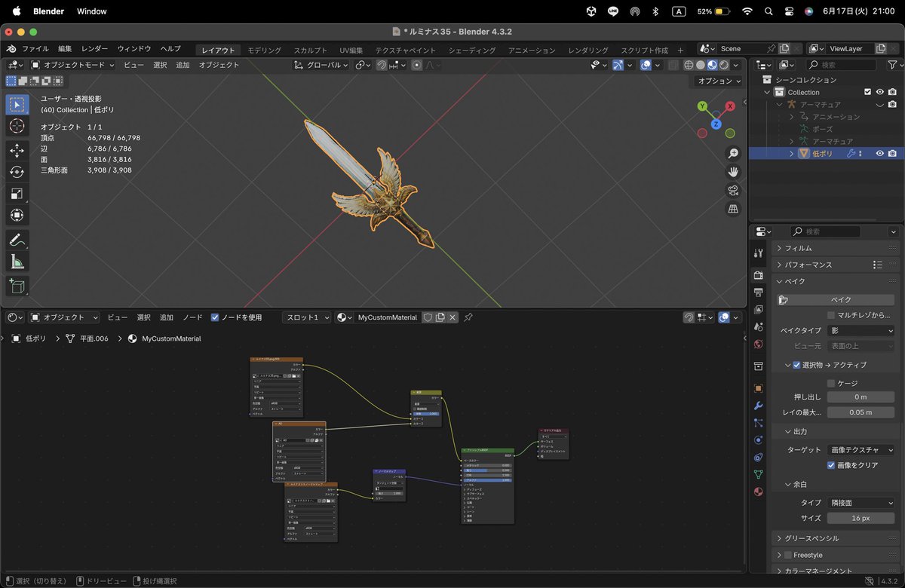Toggle camera view gizmo icon

[x=733, y=190]
